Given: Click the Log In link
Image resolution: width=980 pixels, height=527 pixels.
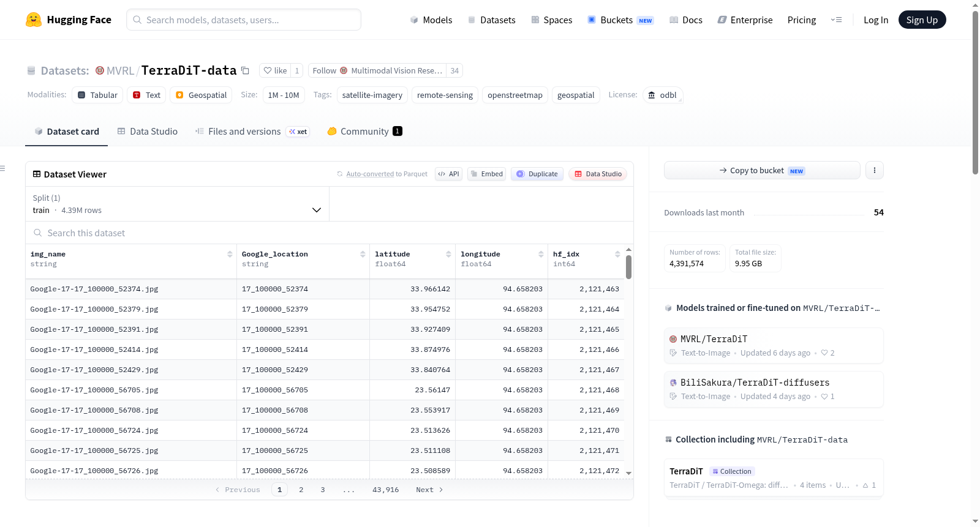Looking at the screenshot, I should tap(876, 20).
